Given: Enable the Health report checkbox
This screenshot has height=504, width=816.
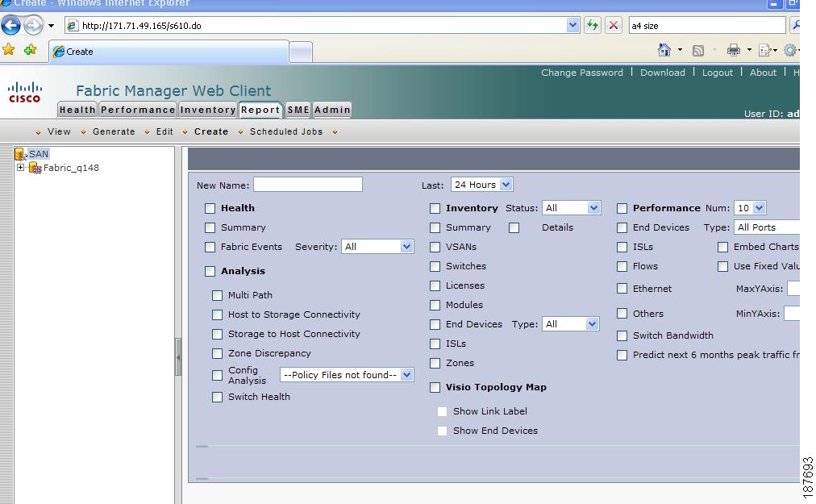Looking at the screenshot, I should 210,208.
